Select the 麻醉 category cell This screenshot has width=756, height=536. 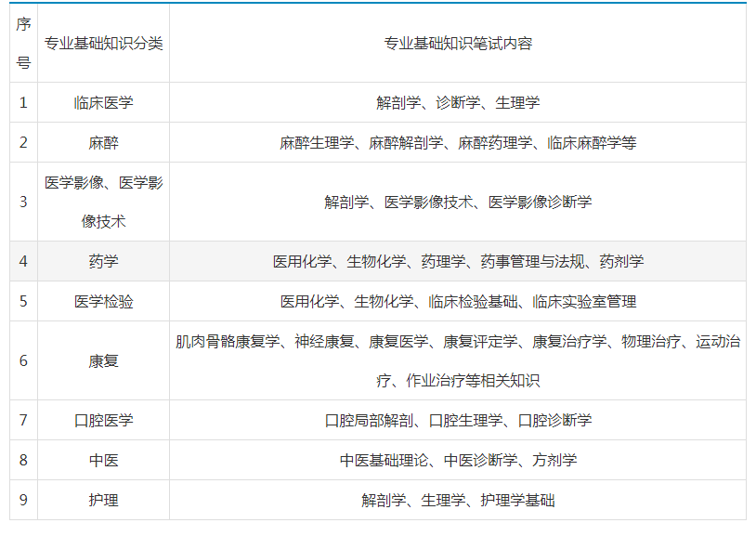click(x=103, y=143)
